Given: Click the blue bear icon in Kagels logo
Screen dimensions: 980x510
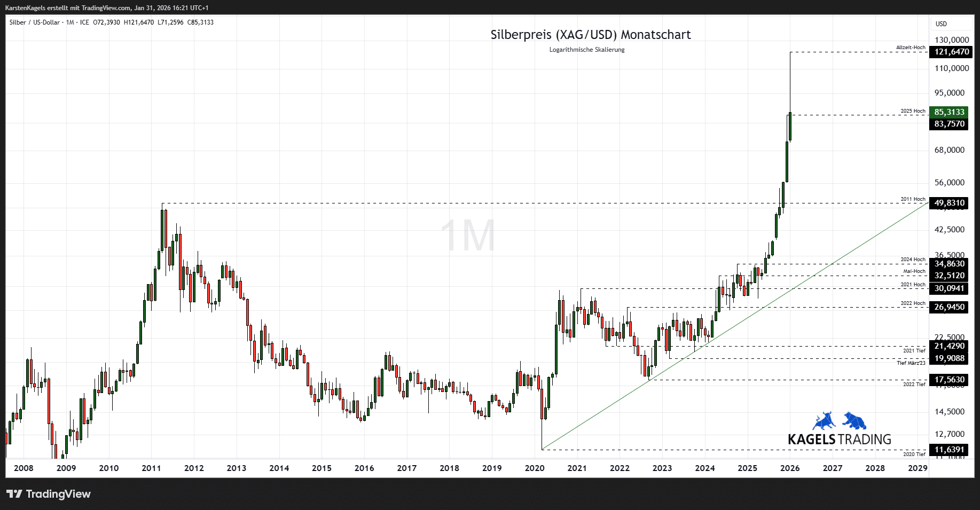Looking at the screenshot, I should [855, 421].
